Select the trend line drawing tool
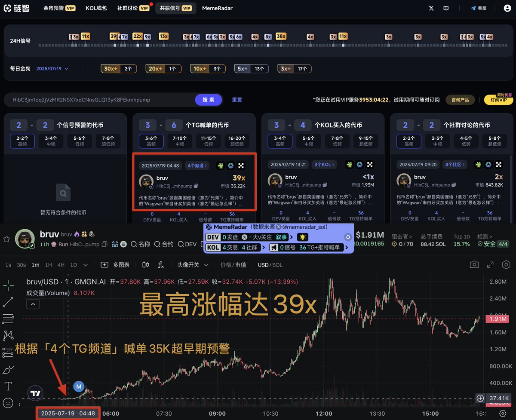Screen dimensions: 516x420 coord(8,302)
